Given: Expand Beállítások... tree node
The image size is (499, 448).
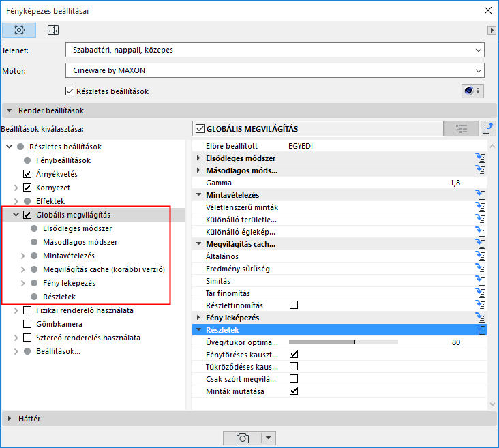Looking at the screenshot, I should (16, 351).
